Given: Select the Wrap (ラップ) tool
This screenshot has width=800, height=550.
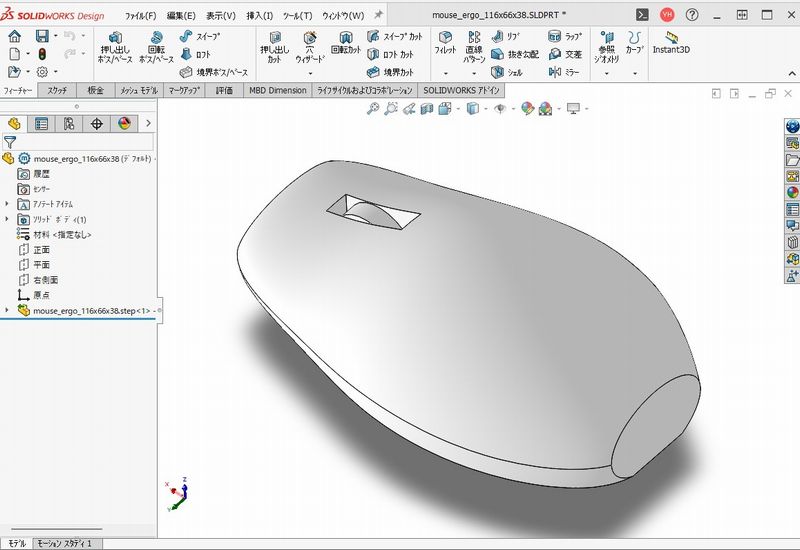Looking at the screenshot, I should (x=564, y=36).
